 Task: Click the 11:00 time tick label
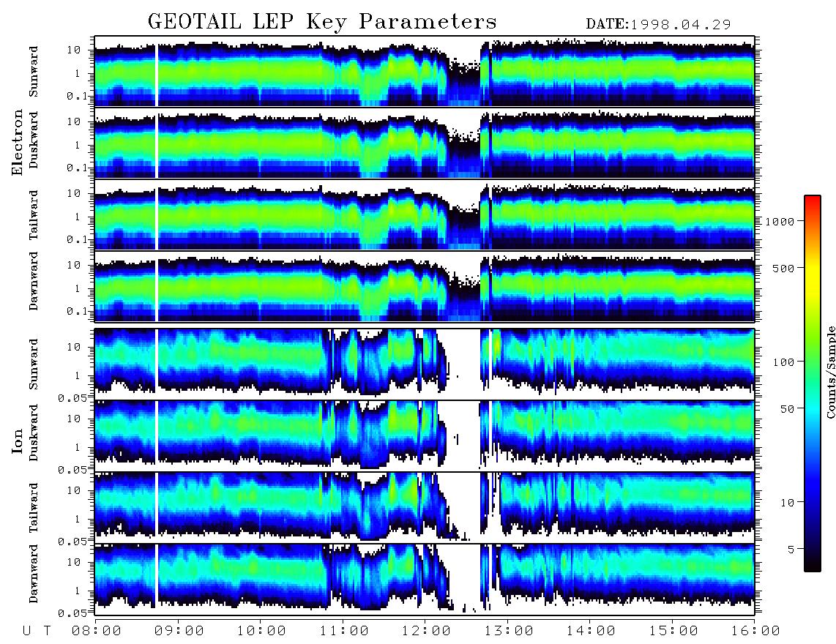coord(344,632)
